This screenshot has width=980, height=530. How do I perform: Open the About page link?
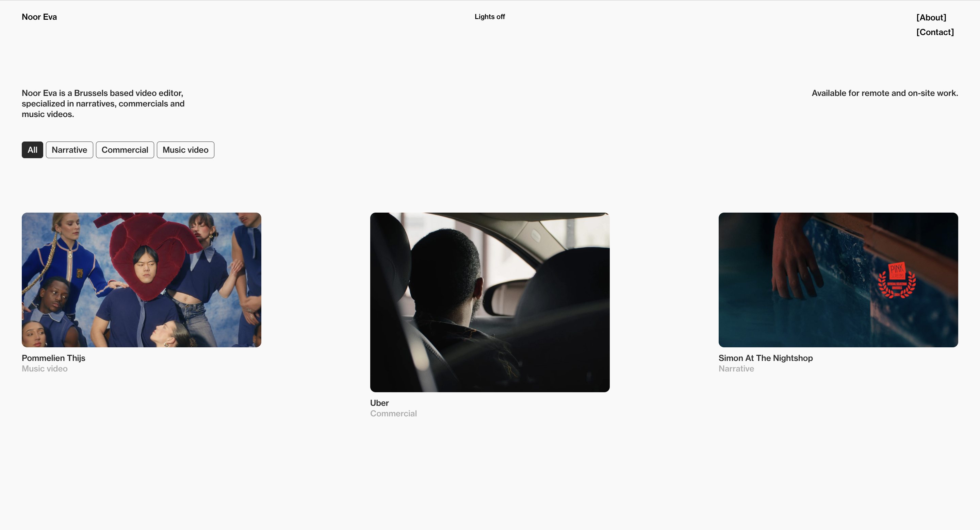pyautogui.click(x=931, y=17)
